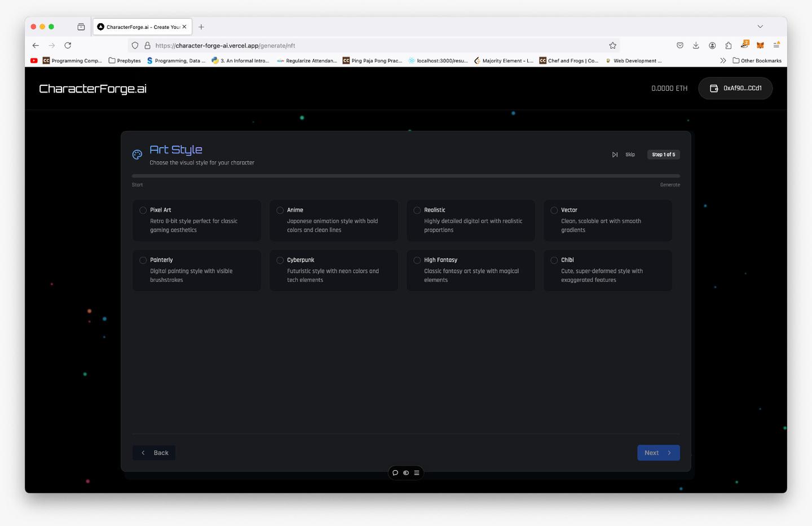
Task: Click the Japanese animation style description text
Action: pyautogui.click(x=333, y=226)
